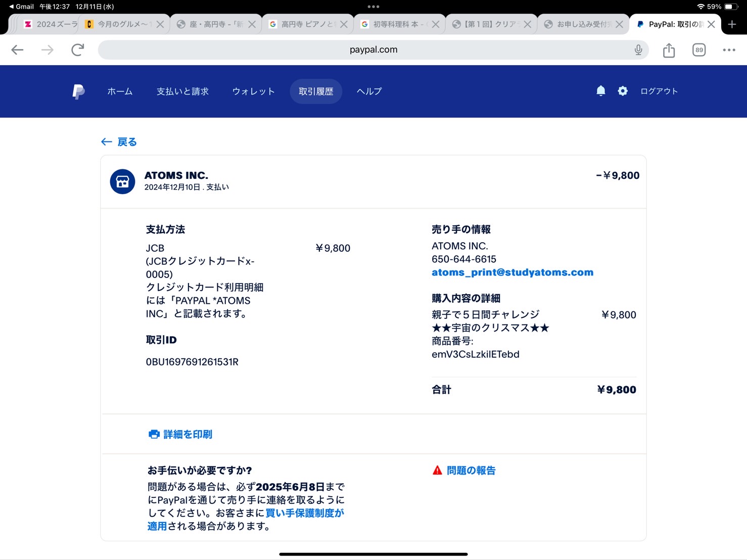
Task: Open the 支払いと請求 menu item
Action: click(x=182, y=91)
